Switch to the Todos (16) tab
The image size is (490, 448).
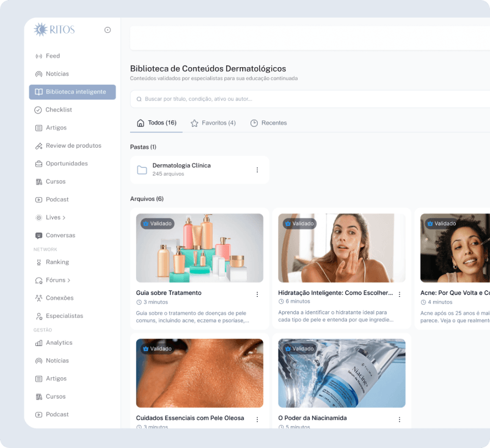156,123
